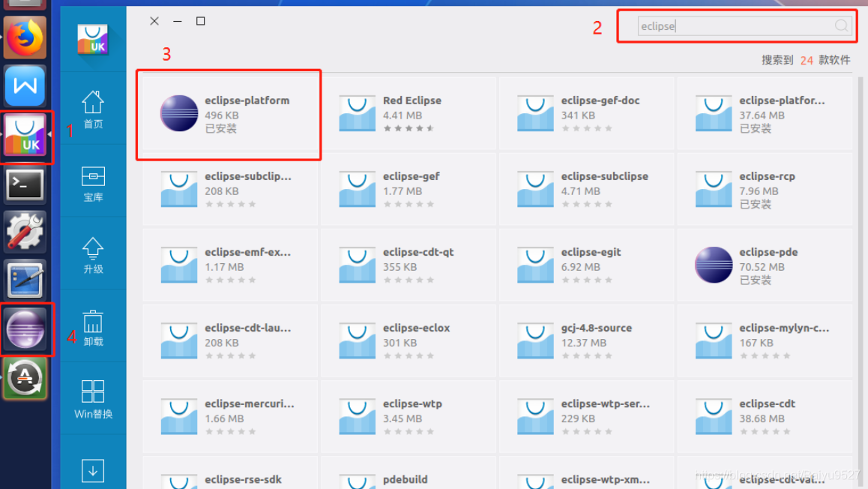
Task: Click the gcj-4.8-source name
Action: click(596, 328)
